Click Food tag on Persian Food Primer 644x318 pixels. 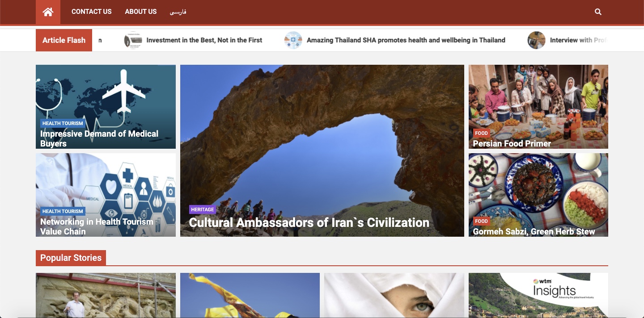[481, 133]
